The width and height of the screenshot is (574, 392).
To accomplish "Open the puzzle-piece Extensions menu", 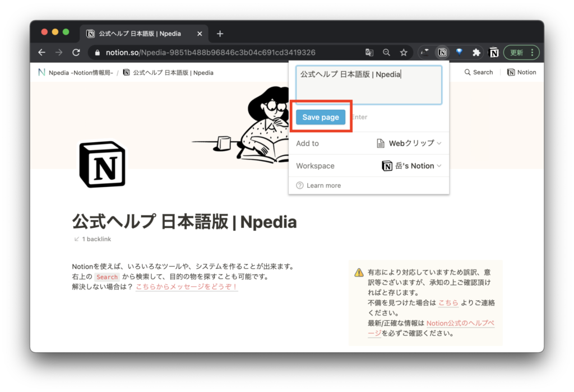I will coord(476,53).
